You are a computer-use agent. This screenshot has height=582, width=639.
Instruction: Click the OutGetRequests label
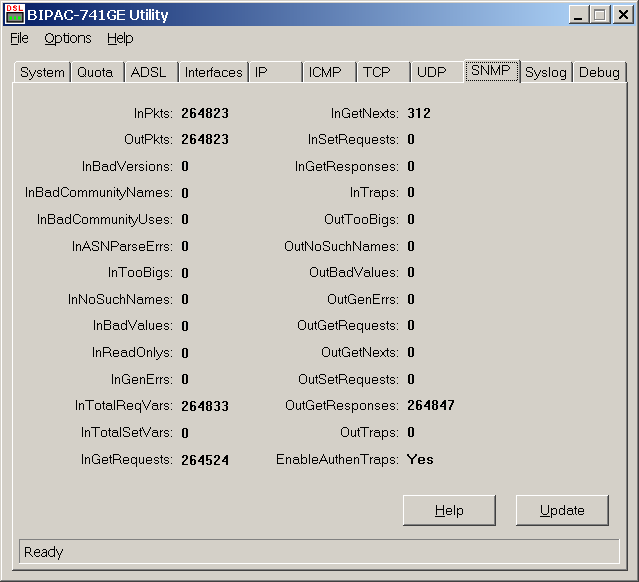pyautogui.click(x=348, y=325)
